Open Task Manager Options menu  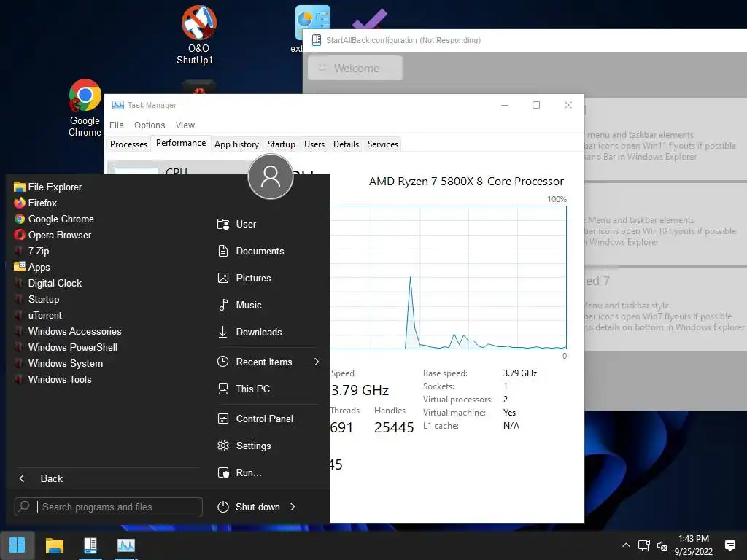[x=150, y=125]
